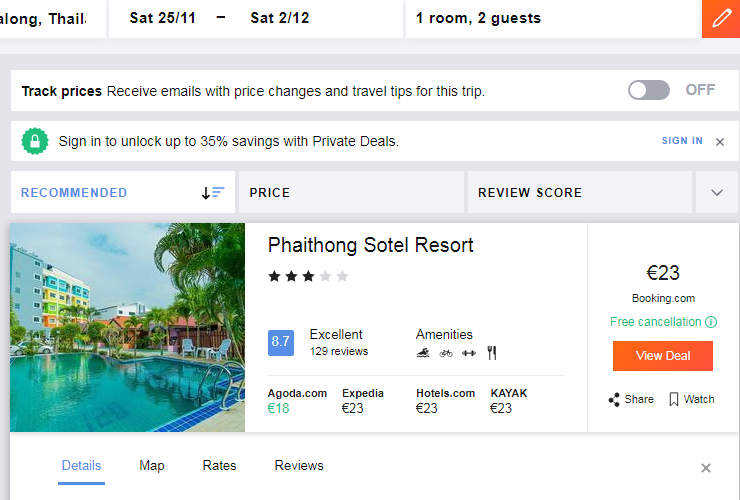This screenshot has width=740, height=500.
Task: Click the restaurant fork and knife icon
Action: 491,353
